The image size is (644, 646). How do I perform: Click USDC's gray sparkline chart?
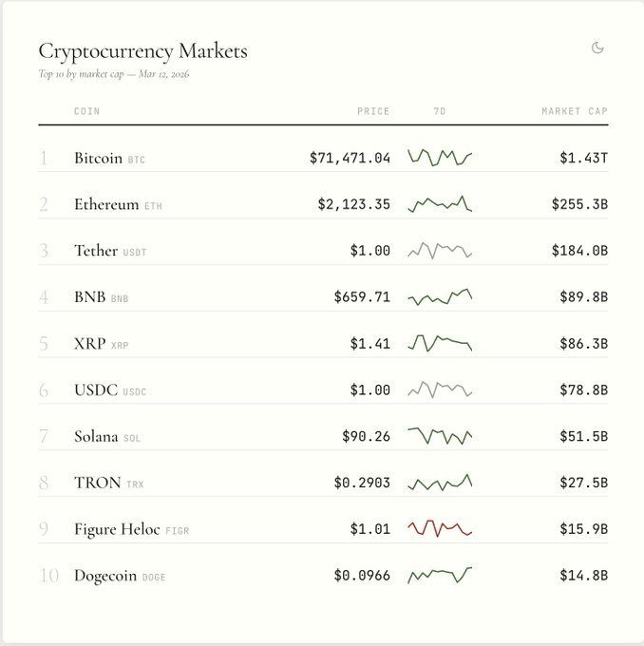[x=440, y=389]
